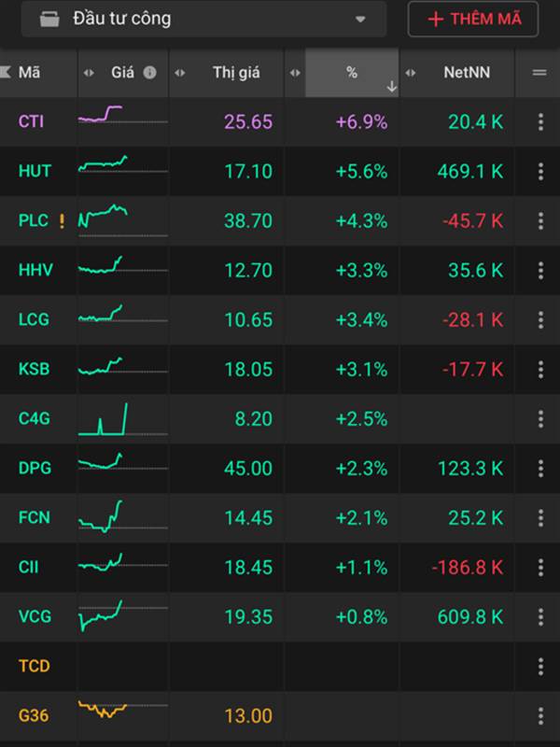Click the flag icon beside Mã header
This screenshot has width=560, height=747.
pyautogui.click(x=6, y=73)
